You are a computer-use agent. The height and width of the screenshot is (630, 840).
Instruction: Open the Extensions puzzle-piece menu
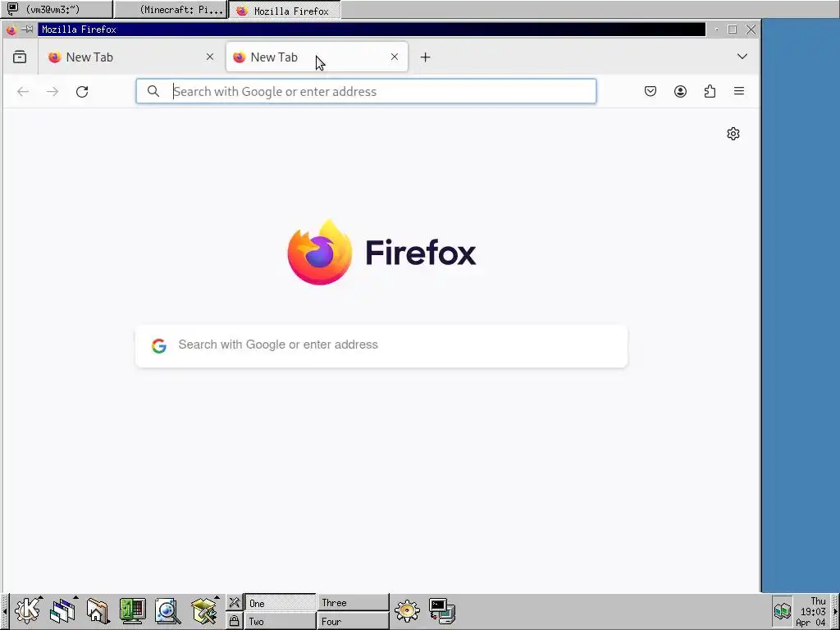coord(710,92)
